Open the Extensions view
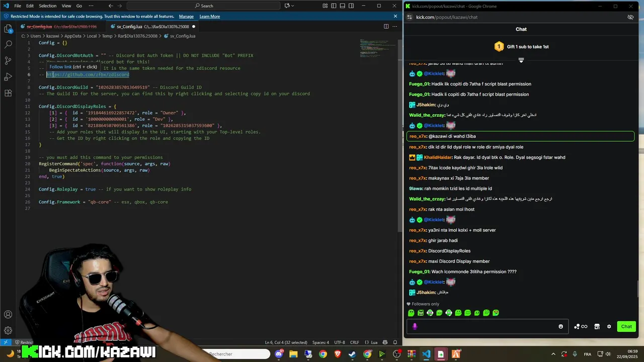This screenshot has height=362, width=644. click(x=8, y=93)
